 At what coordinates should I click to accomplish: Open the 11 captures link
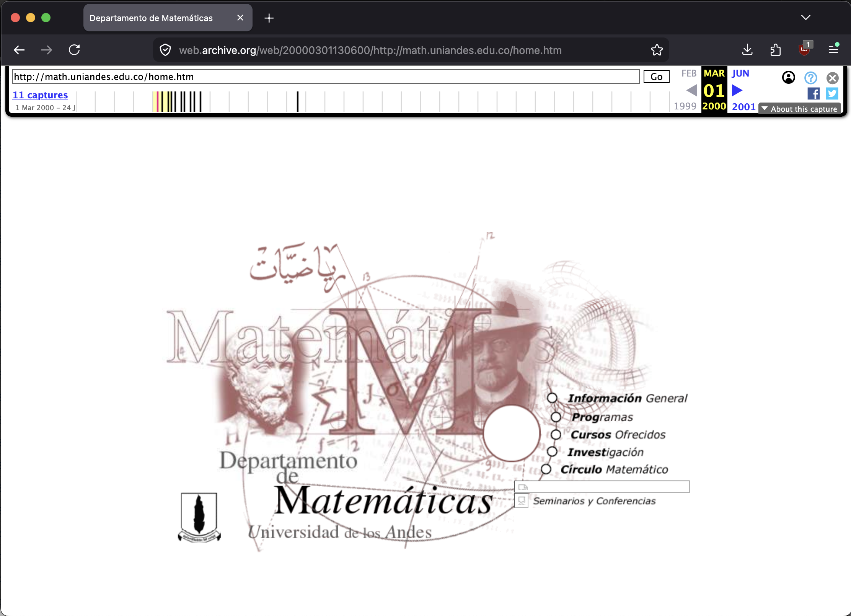click(x=40, y=95)
